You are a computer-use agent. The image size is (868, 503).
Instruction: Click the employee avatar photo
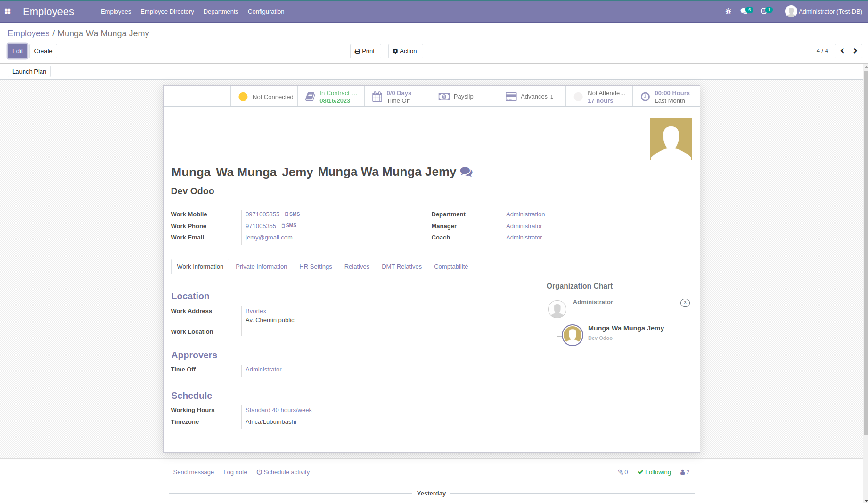(x=671, y=139)
